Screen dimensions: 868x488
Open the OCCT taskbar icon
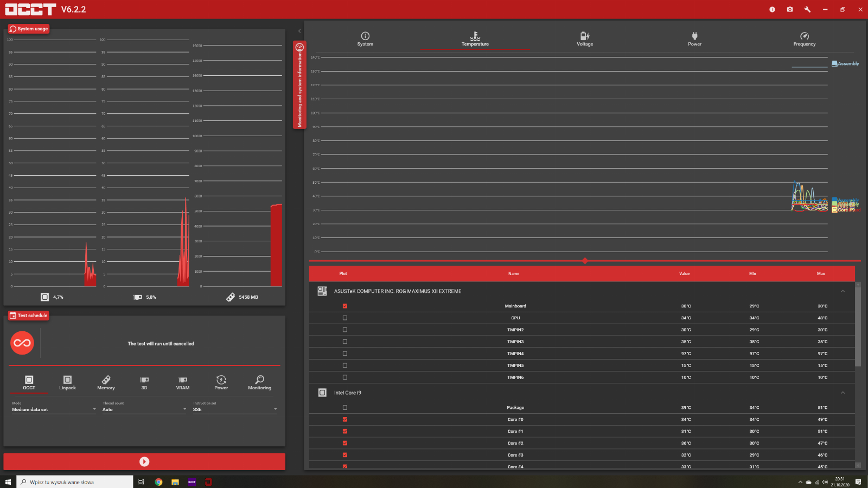tap(208, 482)
